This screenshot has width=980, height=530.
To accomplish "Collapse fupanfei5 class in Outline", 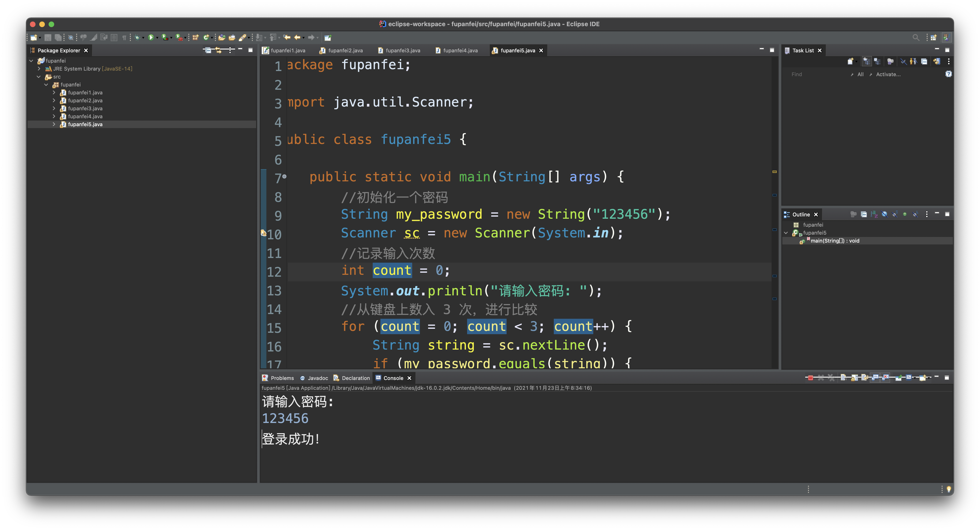I will point(786,233).
